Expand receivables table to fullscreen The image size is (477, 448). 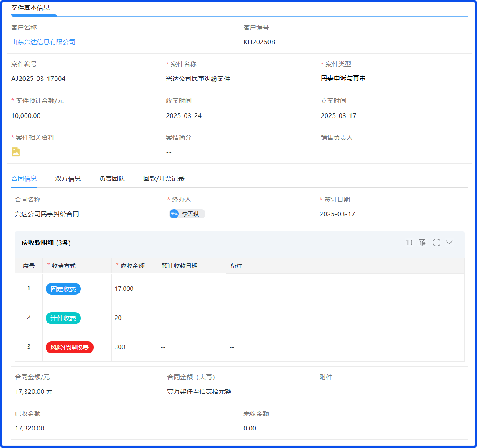click(436, 243)
